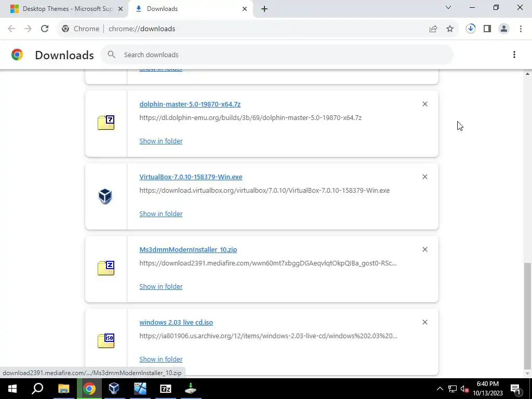Click the dolphin-emu.org source URL
The width and height of the screenshot is (532, 399).
[x=250, y=118]
